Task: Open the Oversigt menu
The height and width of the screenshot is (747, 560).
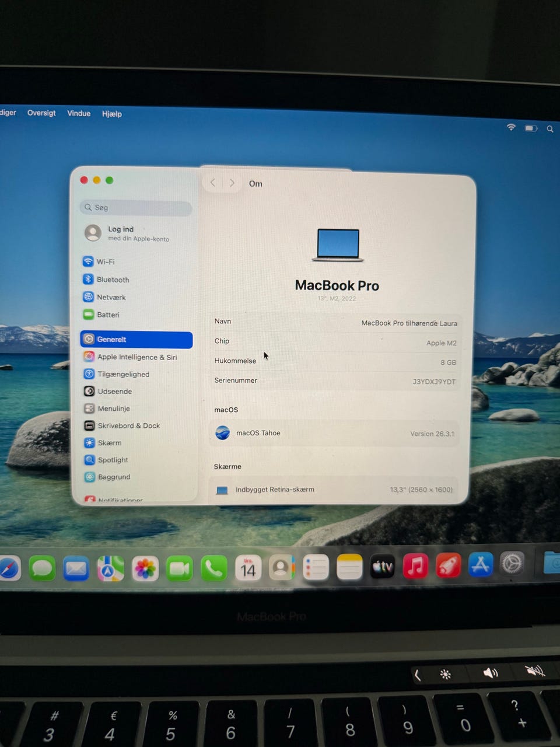Action: click(x=41, y=113)
